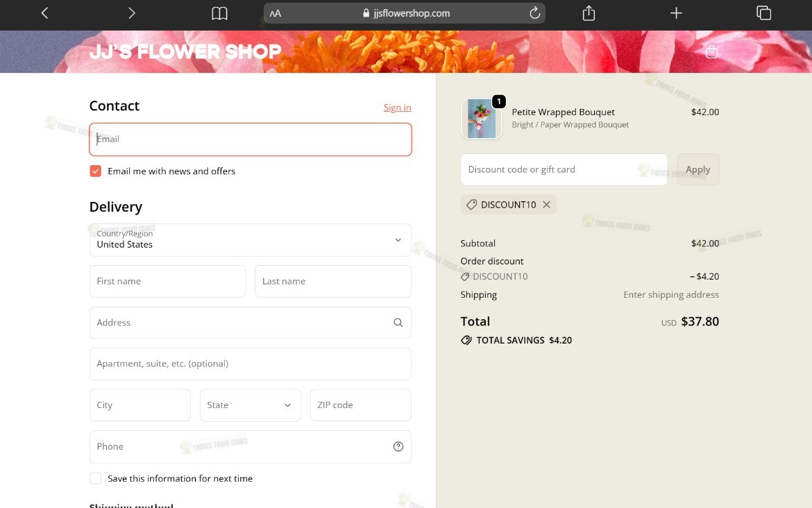Click the Phone input field
Image resolution: width=812 pixels, height=508 pixels.
pos(251,446)
